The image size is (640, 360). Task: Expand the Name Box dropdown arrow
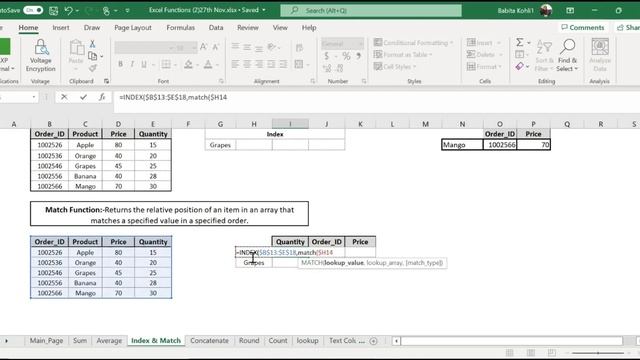(33, 97)
